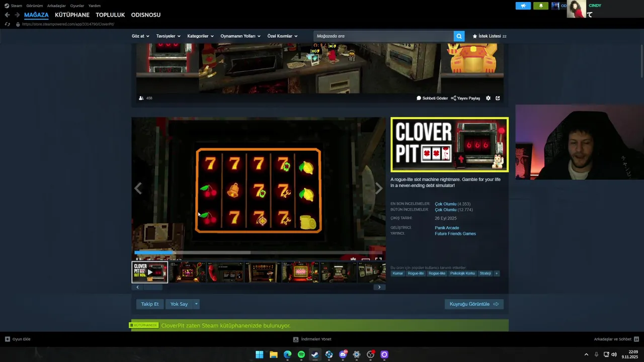The image size is (644, 362).
Task: Open File Explorer from the taskbar
Action: (x=273, y=354)
